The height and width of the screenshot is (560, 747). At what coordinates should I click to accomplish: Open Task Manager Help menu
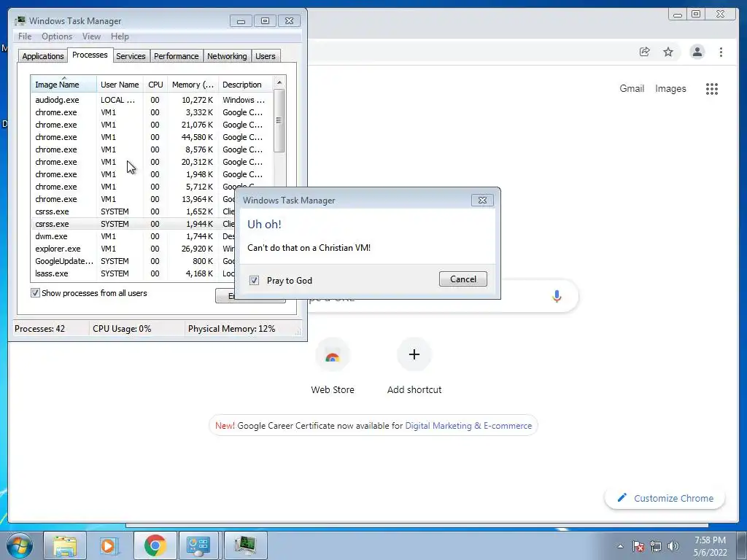tap(120, 36)
